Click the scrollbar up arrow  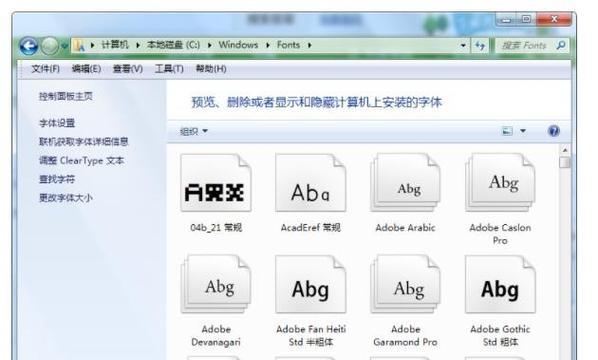click(x=565, y=150)
